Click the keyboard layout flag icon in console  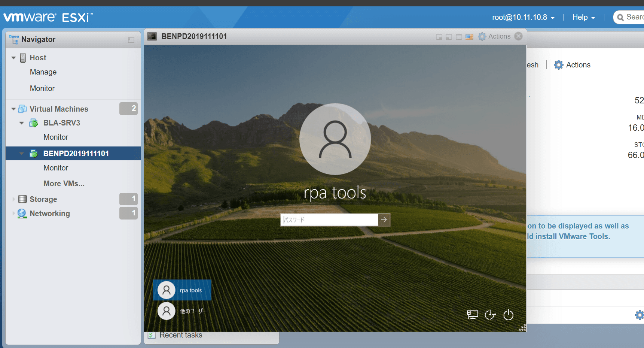(469, 37)
